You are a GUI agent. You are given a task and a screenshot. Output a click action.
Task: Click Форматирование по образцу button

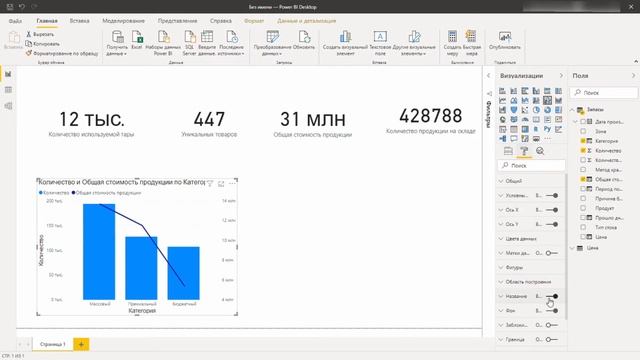click(x=62, y=53)
